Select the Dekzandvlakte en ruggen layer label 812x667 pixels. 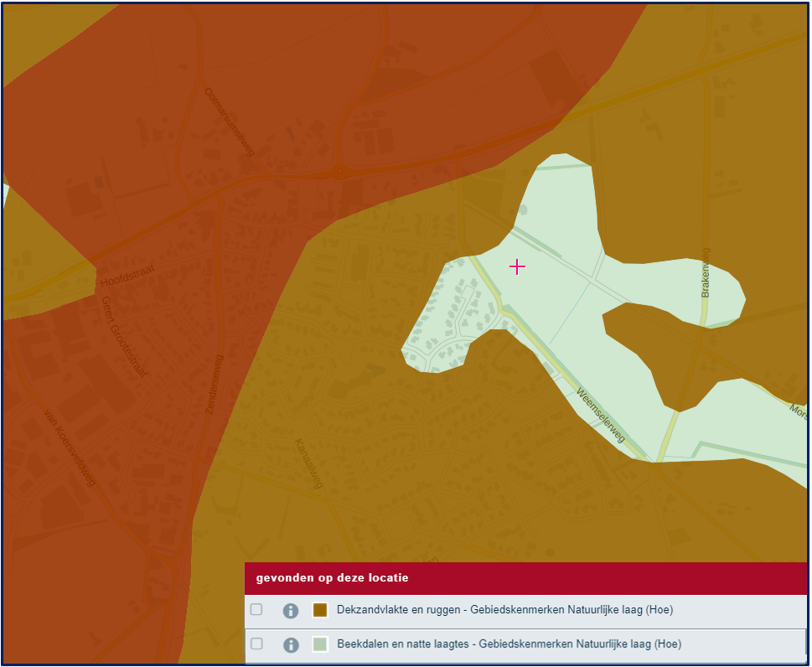[x=505, y=610]
